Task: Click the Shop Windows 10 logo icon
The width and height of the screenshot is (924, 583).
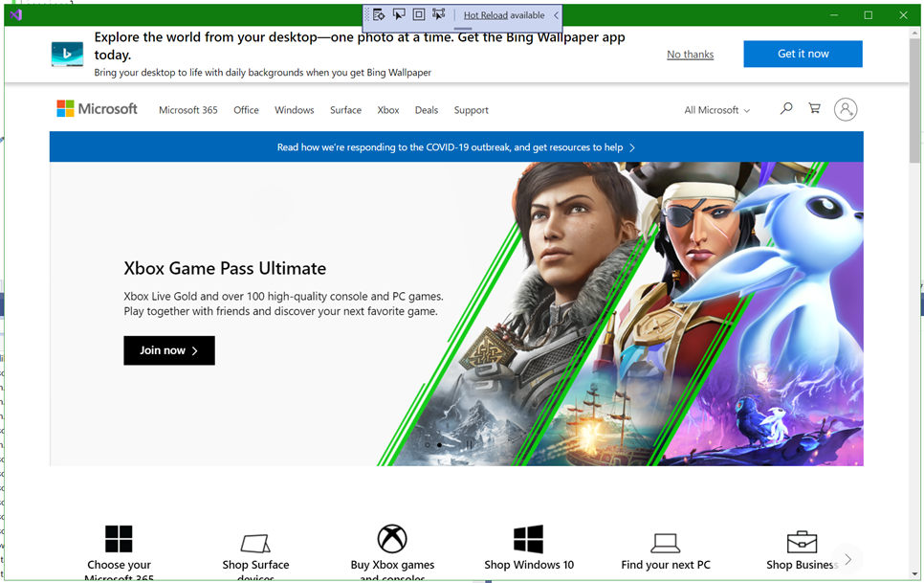Action: [x=529, y=539]
